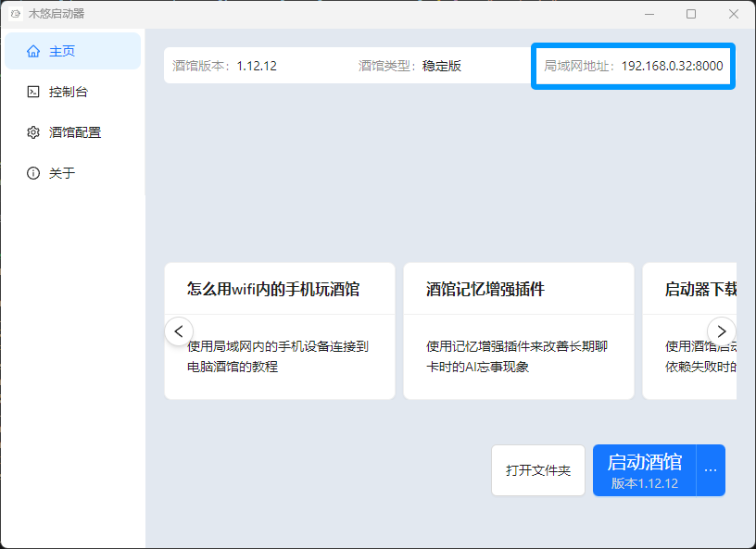Close the 木悠启动器 window

click(733, 14)
